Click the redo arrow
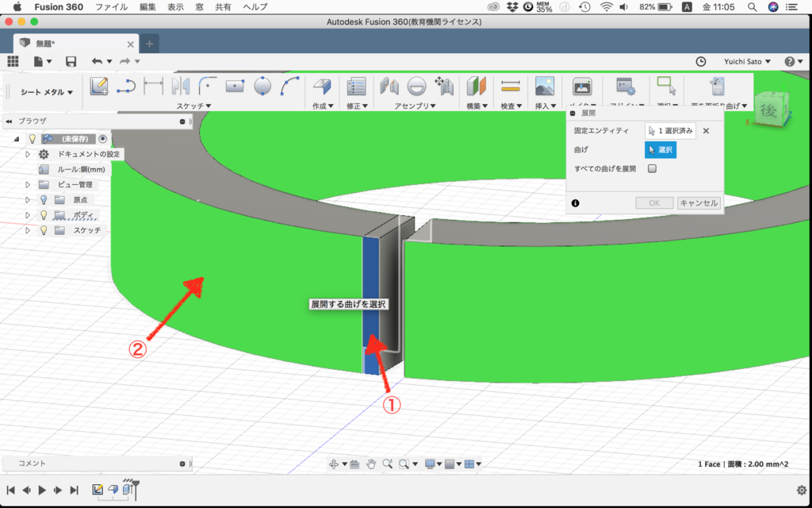This screenshot has width=812, height=508. tap(124, 61)
